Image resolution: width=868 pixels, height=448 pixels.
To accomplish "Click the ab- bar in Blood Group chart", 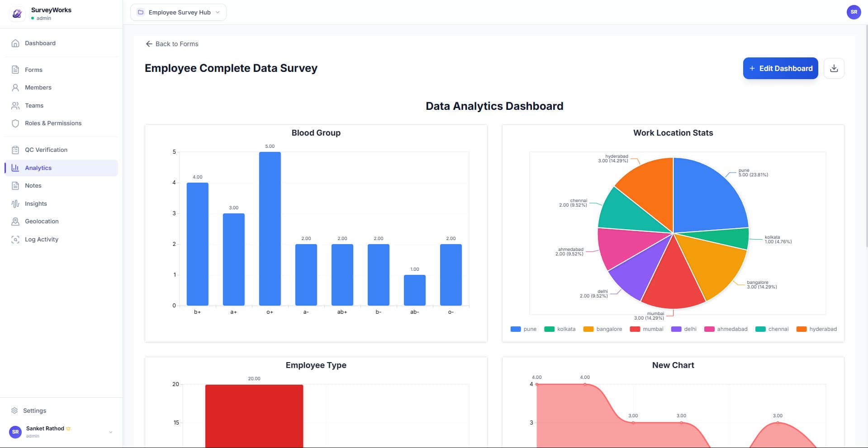I will tap(415, 290).
